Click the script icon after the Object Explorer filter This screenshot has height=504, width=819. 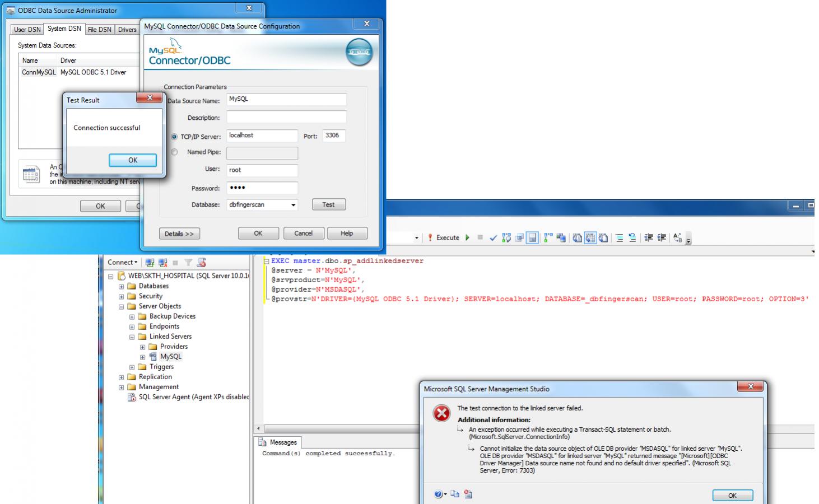pos(202,262)
